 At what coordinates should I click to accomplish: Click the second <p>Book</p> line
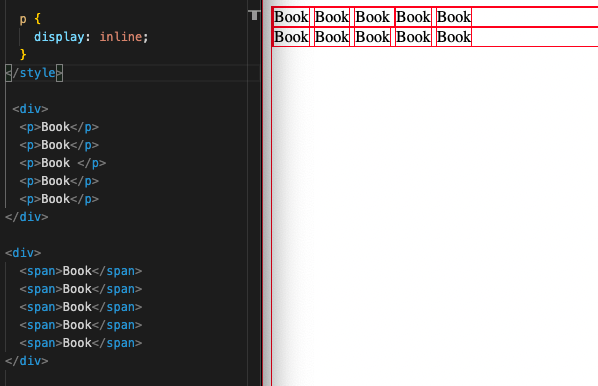pos(59,145)
